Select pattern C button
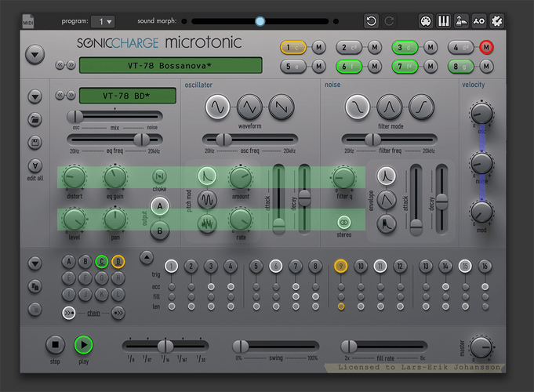The width and height of the screenshot is (534, 392). 101,262
